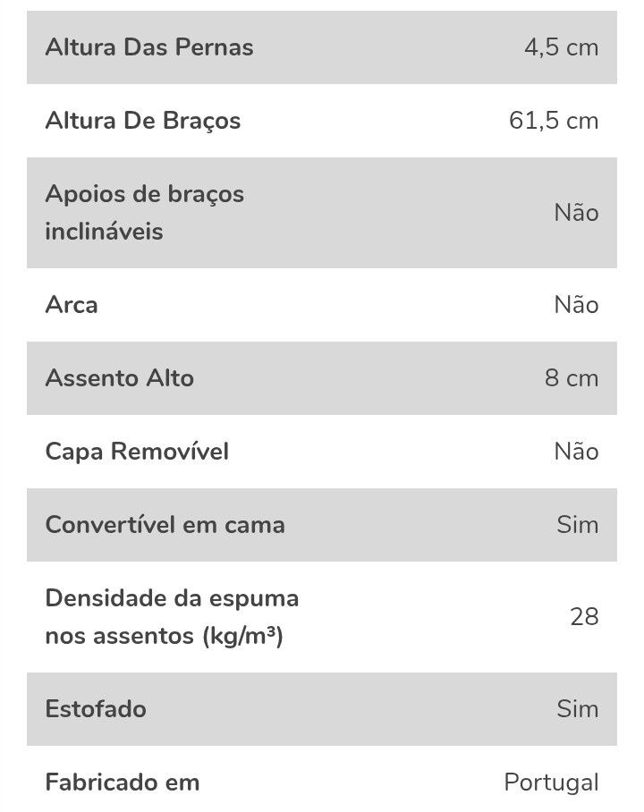Viewport: 644px width, 812px height.
Task: Select the Arca row label
Action: [x=72, y=304]
